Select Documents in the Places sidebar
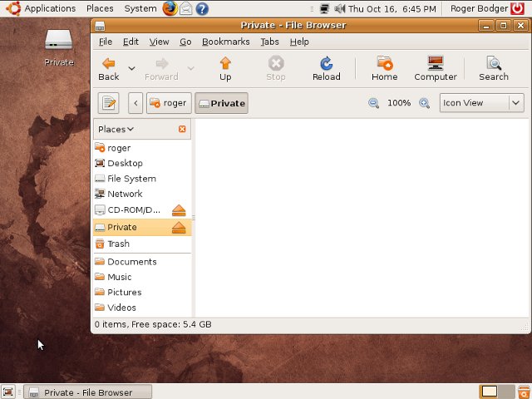Screen dimensions: 532x399 (131, 262)
